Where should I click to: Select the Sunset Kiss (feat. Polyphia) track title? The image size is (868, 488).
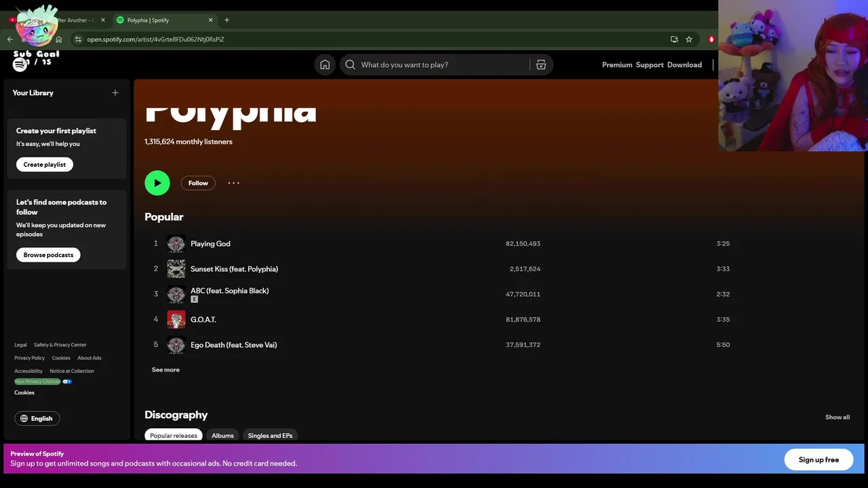click(234, 269)
